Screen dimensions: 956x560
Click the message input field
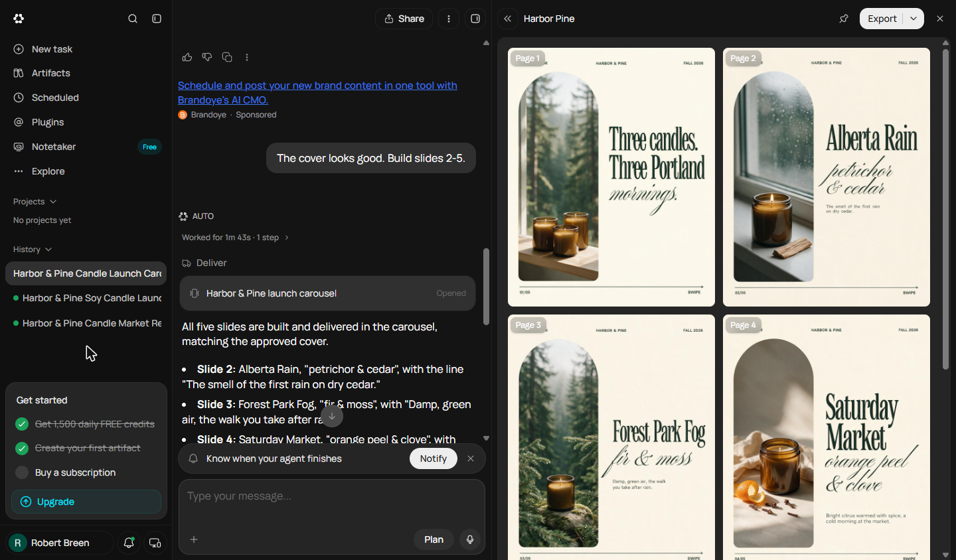332,496
